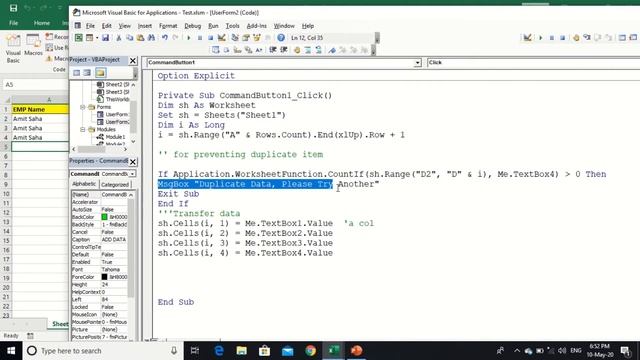Open Excel Home ribbon tab

42,23
